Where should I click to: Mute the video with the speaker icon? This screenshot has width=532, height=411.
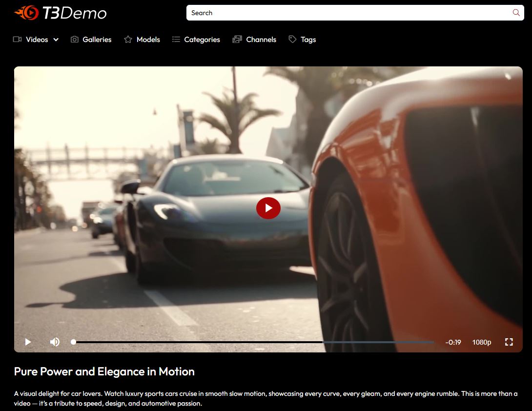point(55,342)
